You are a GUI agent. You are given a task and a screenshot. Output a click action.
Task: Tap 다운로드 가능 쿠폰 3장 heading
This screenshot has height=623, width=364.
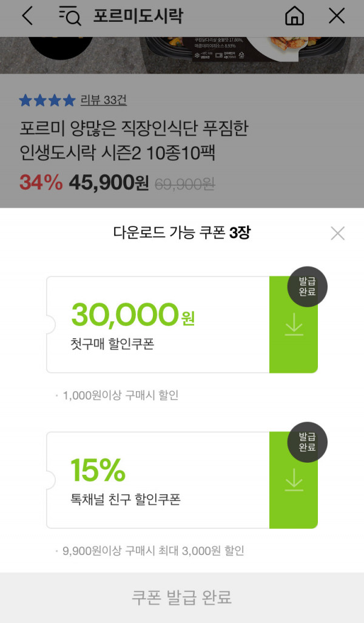(x=182, y=233)
